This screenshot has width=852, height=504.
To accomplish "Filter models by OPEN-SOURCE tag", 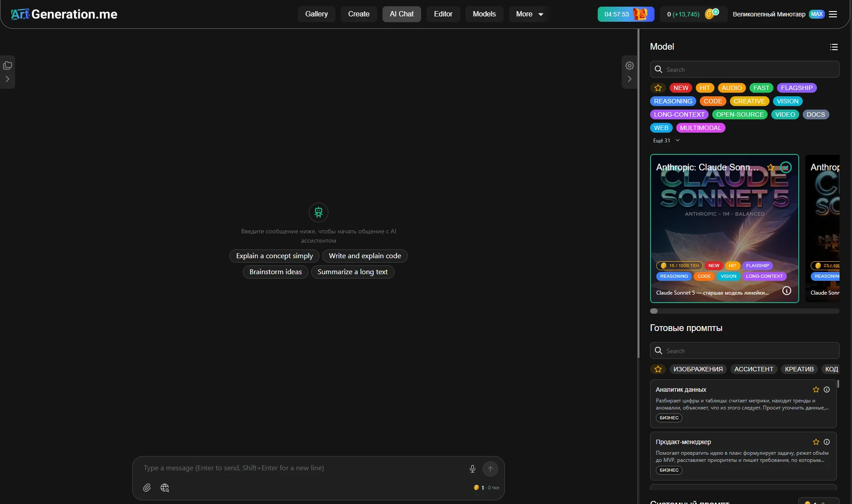I will tap(740, 114).
